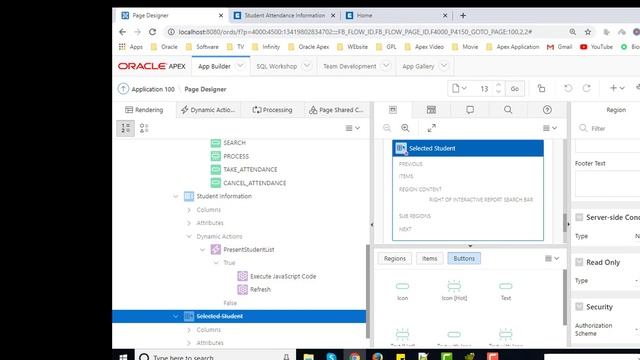
Task: Go up to Application 100 with the arrow icon
Action: point(123,89)
